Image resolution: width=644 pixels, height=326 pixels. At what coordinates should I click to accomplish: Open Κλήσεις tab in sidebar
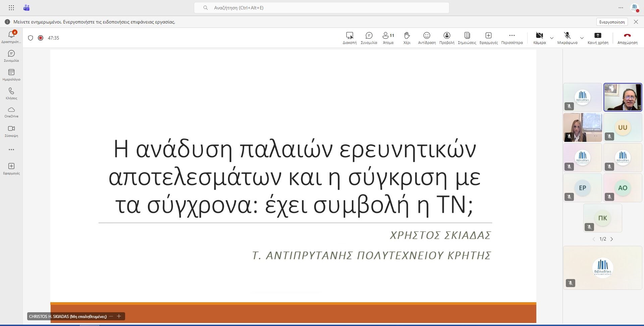point(11,94)
